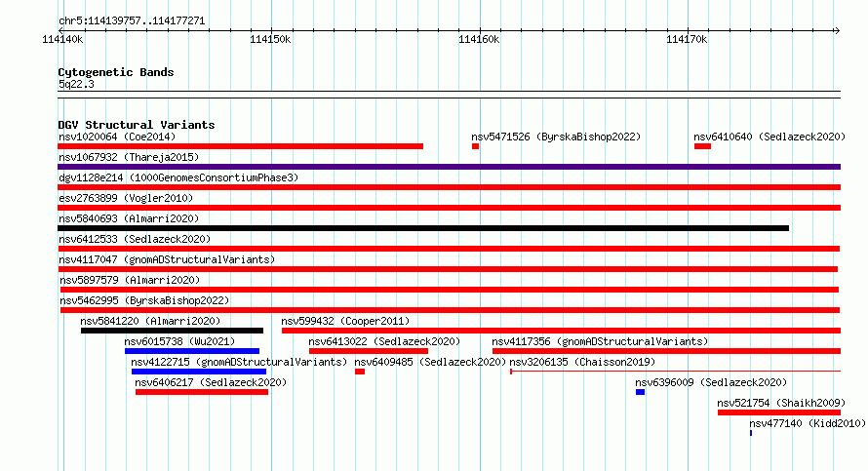Select esv2763899 (Vogler2010) label
The height and width of the screenshot is (471, 868).
[126, 198]
